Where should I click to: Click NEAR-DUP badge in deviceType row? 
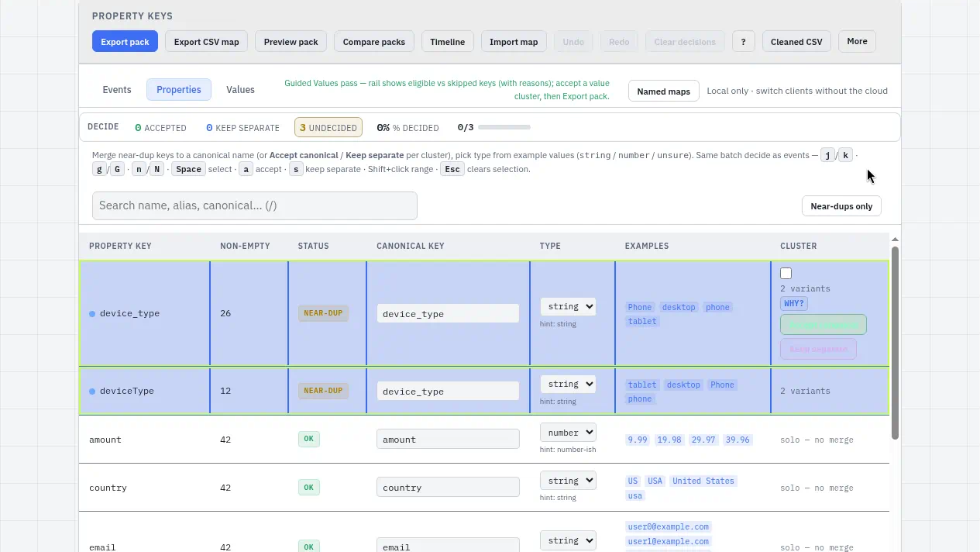click(x=323, y=391)
